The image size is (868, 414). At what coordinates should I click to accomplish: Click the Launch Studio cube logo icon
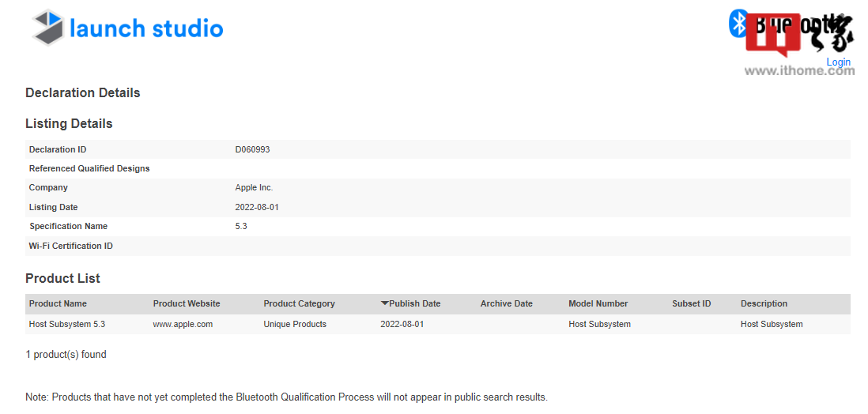point(47,28)
